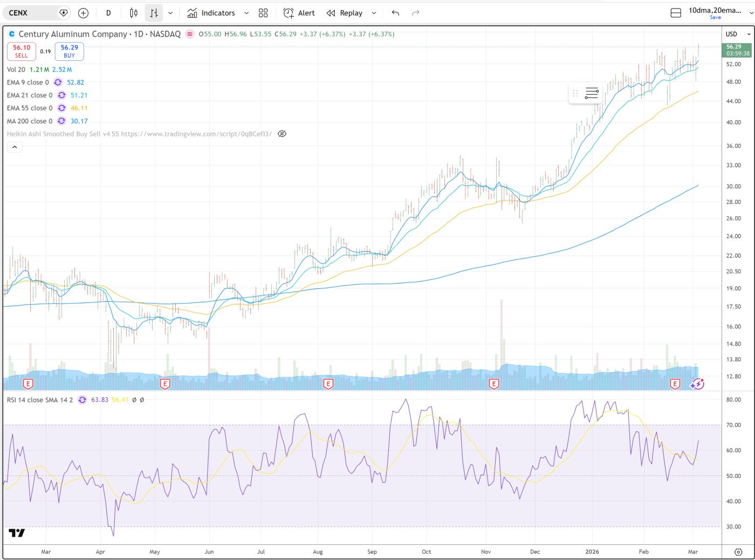The image size is (755, 560).
Task: Expand the Replay options dropdown arrow
Action: 374,13
